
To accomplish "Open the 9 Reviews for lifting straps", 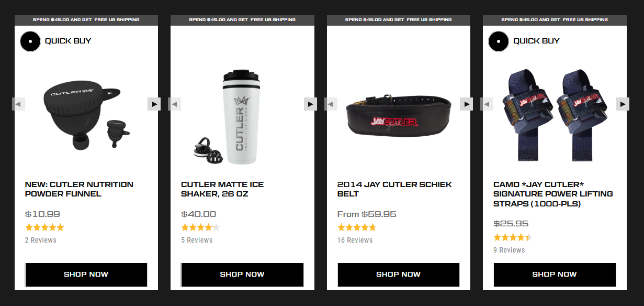I will click(509, 250).
